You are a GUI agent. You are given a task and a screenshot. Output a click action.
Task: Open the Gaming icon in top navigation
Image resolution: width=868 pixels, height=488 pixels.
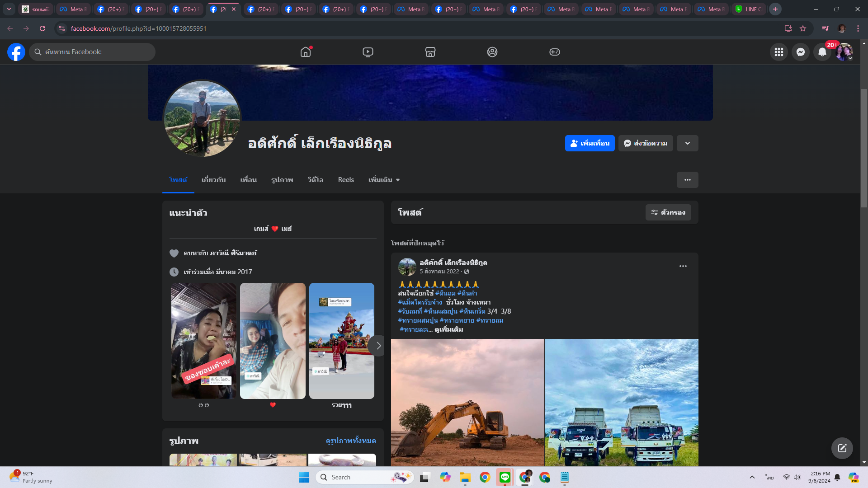[x=554, y=52]
